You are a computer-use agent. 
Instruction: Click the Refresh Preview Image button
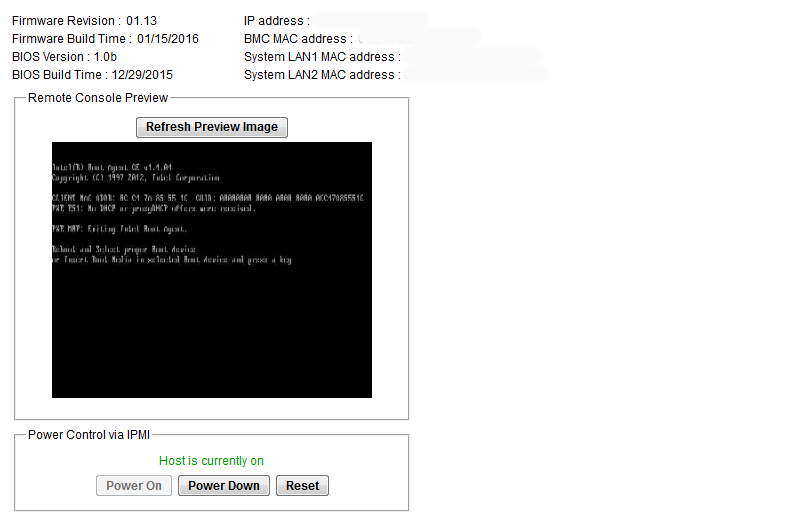click(x=212, y=127)
